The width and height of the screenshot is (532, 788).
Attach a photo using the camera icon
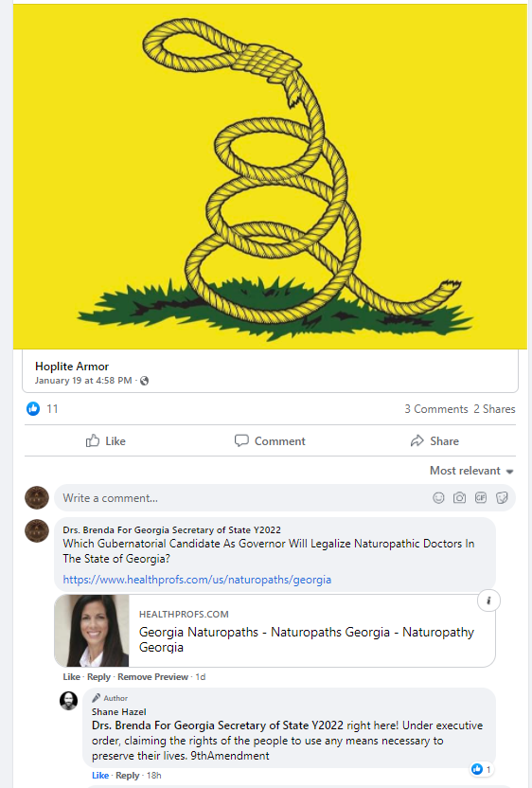459,498
